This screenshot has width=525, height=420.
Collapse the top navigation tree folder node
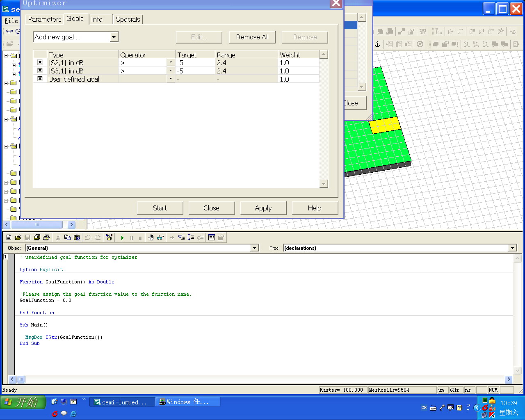(x=6, y=55)
